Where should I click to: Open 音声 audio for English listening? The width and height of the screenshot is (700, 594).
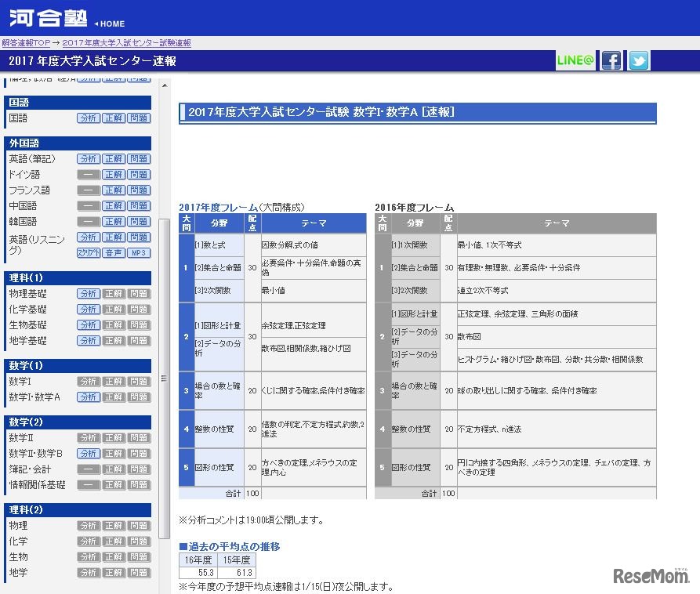tap(114, 253)
